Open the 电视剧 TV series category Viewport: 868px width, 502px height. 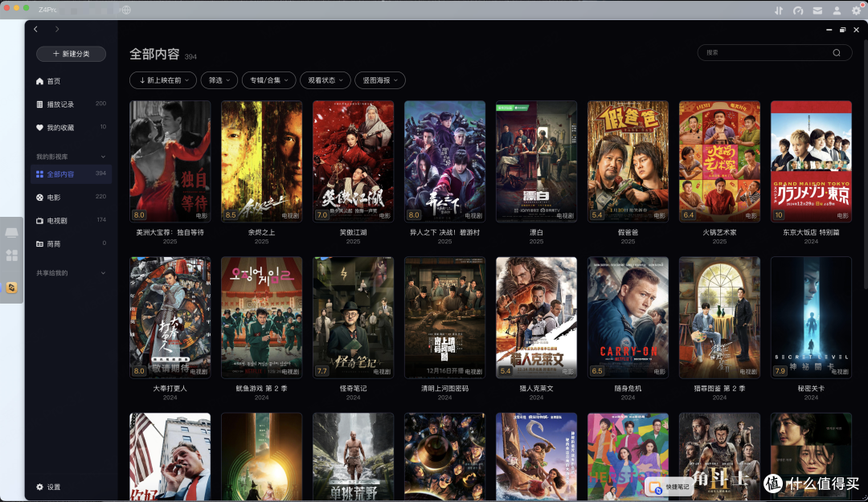tap(71, 221)
